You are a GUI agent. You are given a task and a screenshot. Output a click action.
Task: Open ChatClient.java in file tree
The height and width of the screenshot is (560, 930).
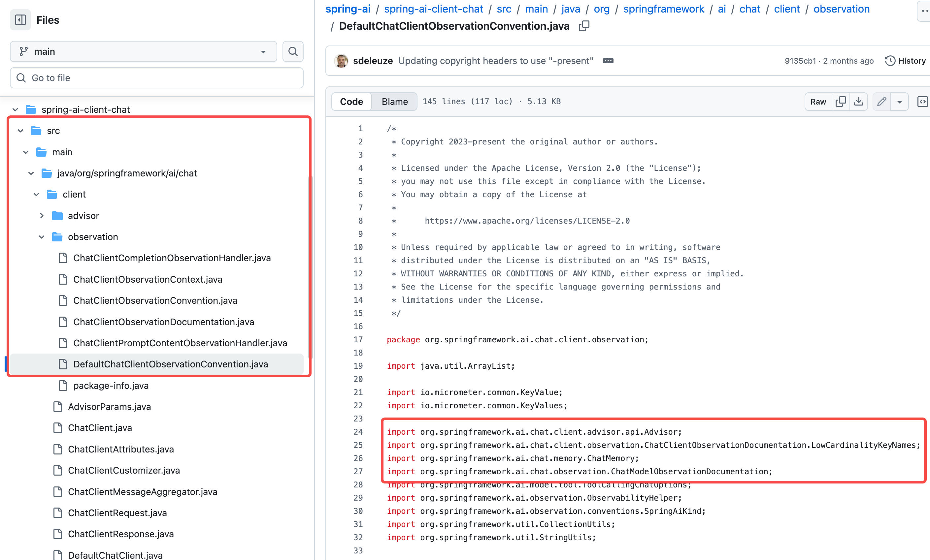100,428
